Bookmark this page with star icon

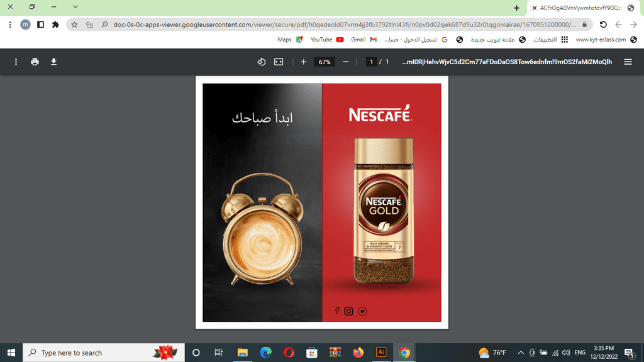coord(74,25)
